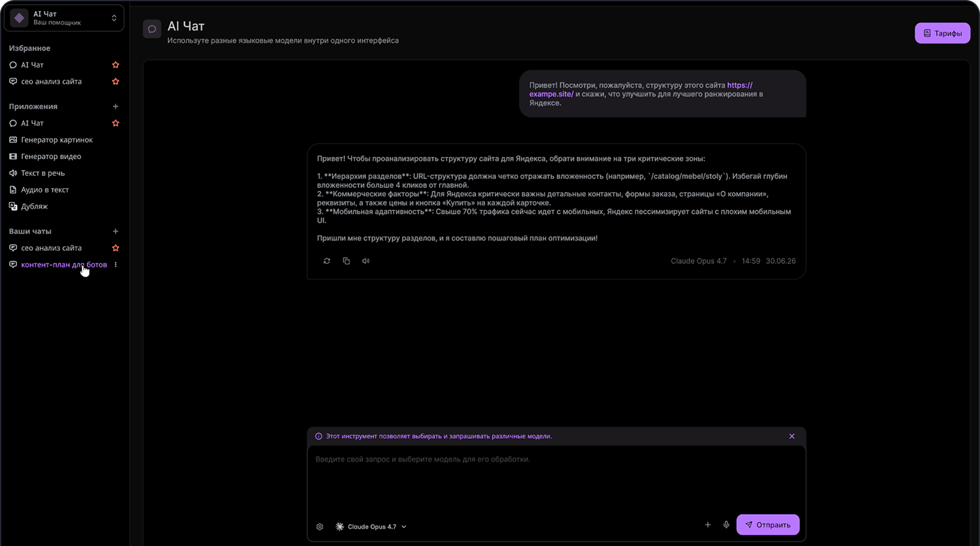Toggle star for AI Чат in Приложения

(x=116, y=123)
